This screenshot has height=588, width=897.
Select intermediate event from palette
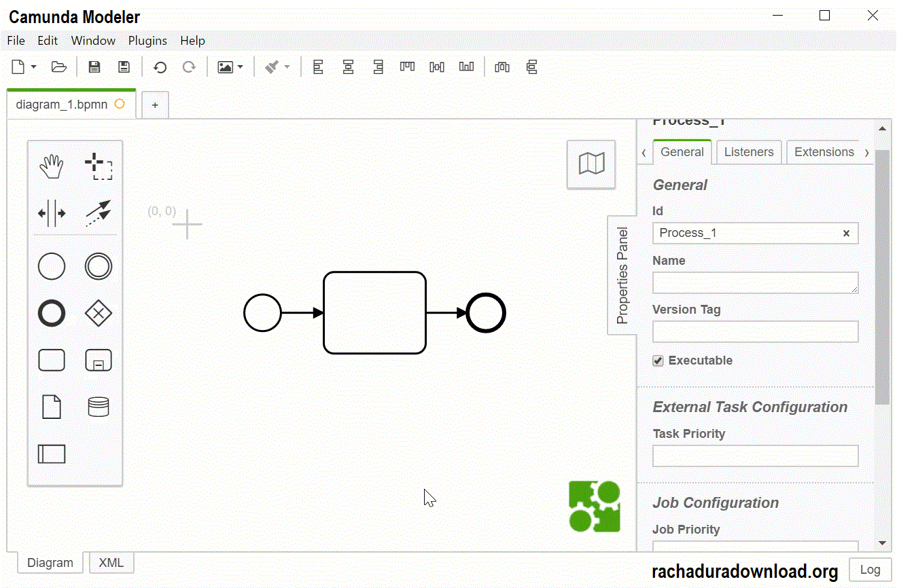point(99,267)
